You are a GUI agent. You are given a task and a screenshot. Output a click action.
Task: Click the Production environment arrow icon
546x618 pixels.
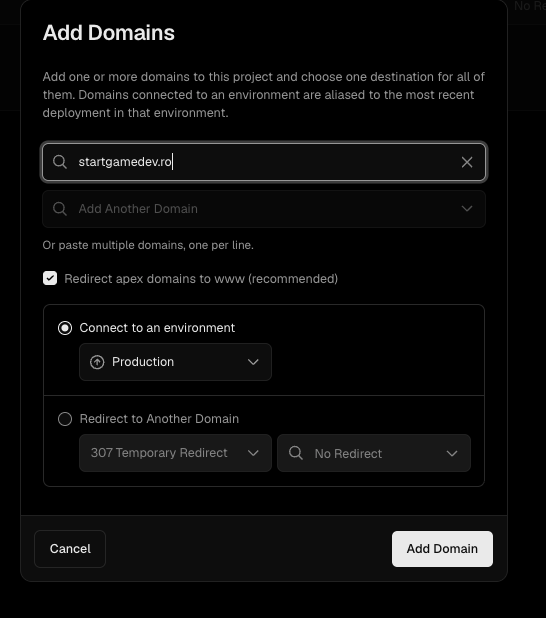click(x=97, y=362)
